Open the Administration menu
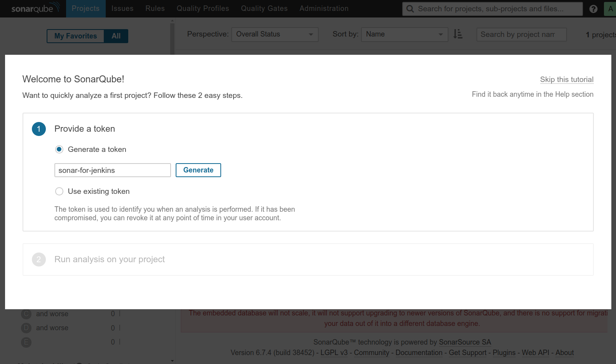This screenshot has width=616, height=364. tap(324, 9)
